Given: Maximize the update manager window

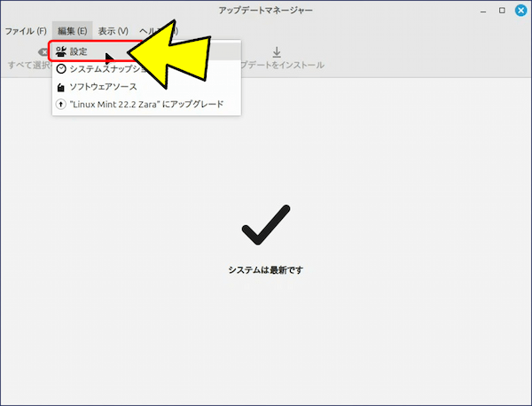Looking at the screenshot, I should [502, 12].
